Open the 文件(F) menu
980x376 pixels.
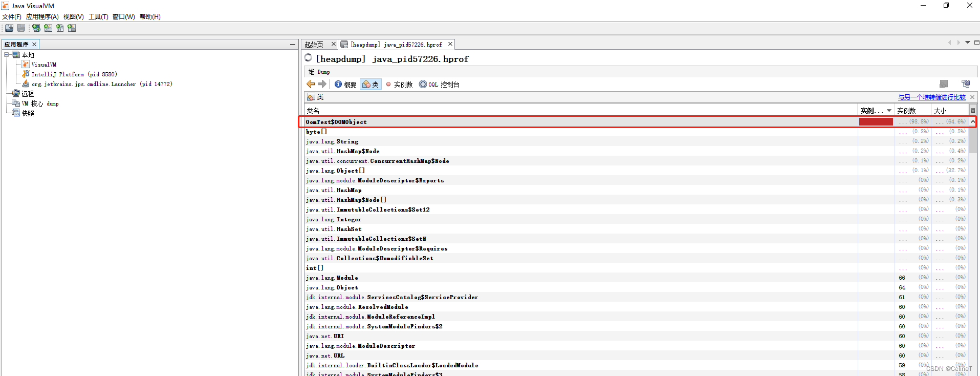(x=12, y=17)
